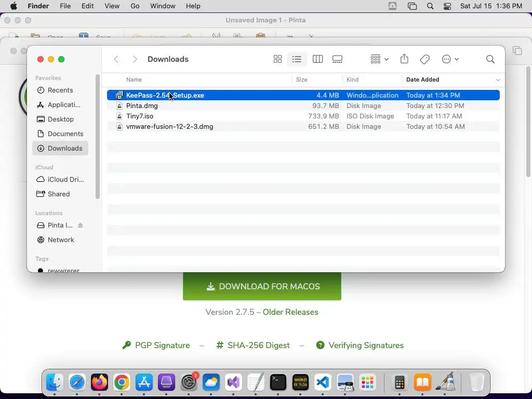Open the File menu

coord(65,6)
